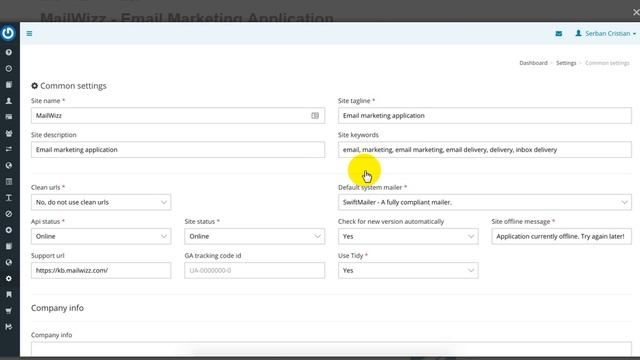This screenshot has width=640, height=360.
Task: Click the Common settings heading text
Action: 73,86
